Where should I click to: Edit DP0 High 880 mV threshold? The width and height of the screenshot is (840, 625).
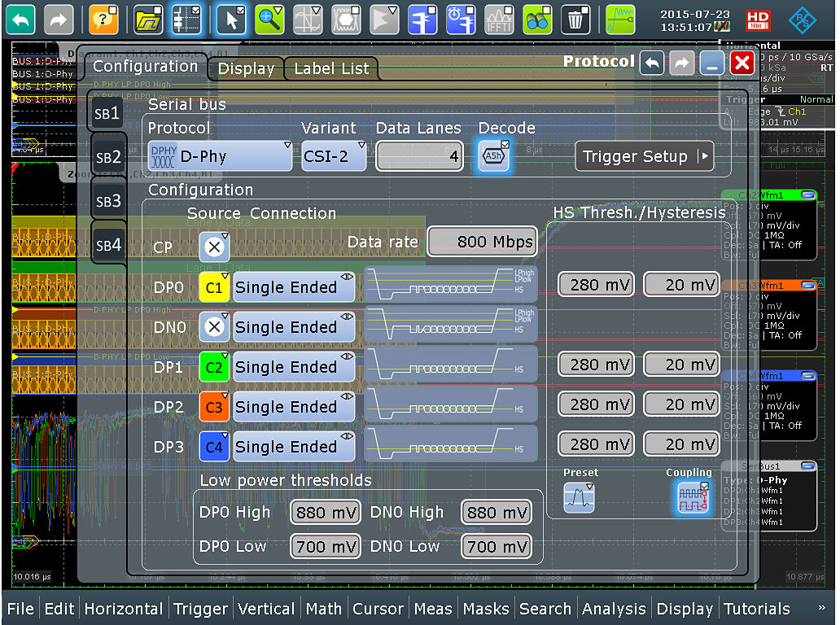326,513
